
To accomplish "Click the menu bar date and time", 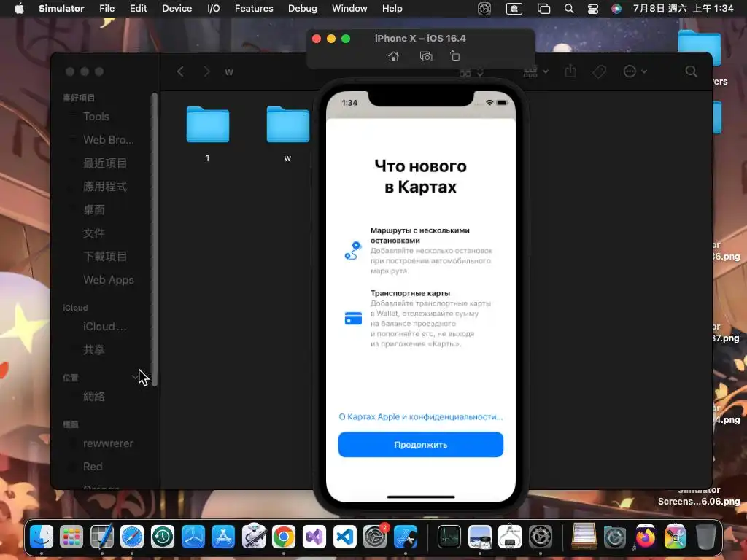I will coord(683,9).
